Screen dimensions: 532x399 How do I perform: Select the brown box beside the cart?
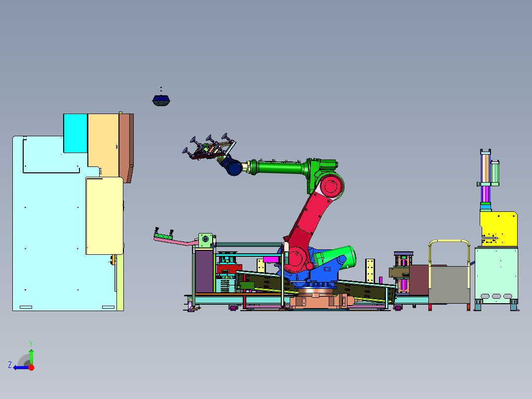pos(419,280)
